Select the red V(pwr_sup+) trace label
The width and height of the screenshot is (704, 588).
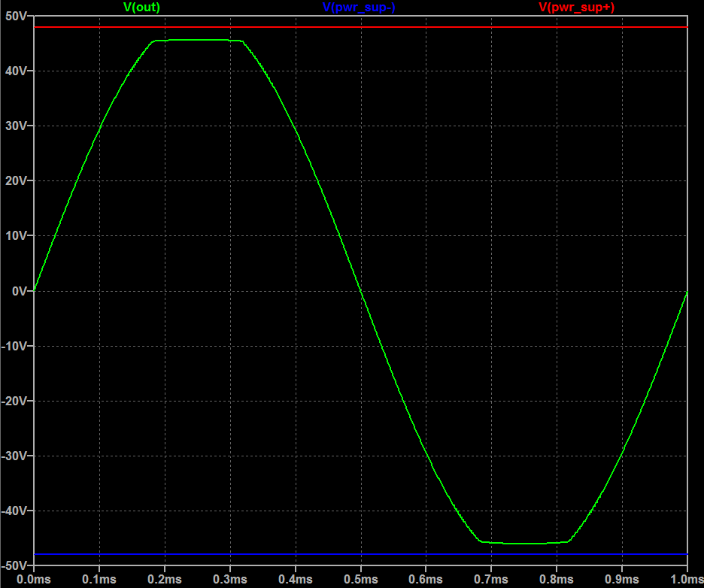click(576, 8)
